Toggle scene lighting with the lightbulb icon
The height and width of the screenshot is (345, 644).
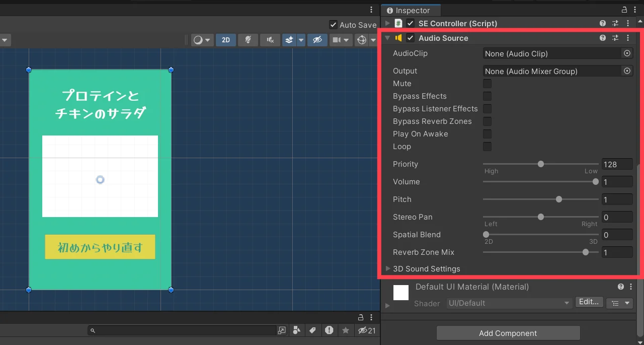tap(248, 40)
